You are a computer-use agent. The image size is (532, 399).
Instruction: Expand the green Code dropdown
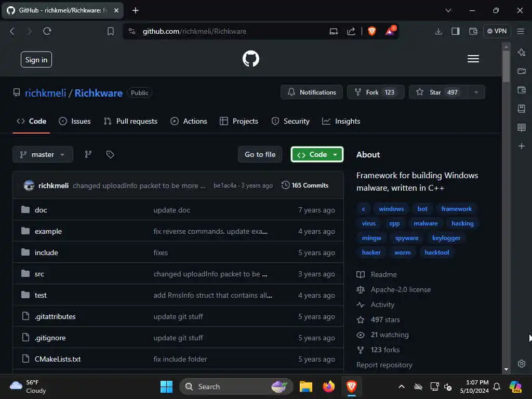point(317,154)
